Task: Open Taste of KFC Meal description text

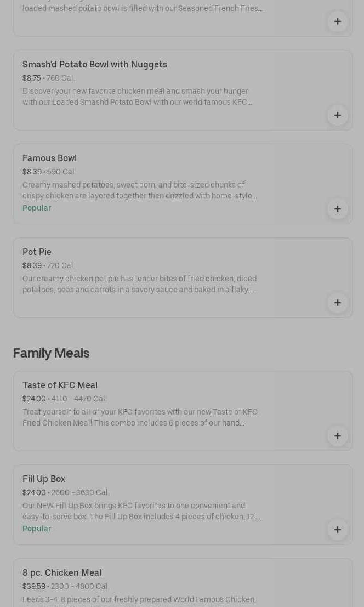Action: (x=140, y=417)
